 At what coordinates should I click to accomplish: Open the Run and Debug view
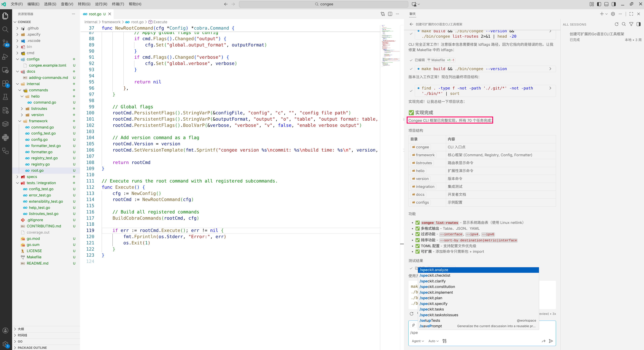coord(5,57)
